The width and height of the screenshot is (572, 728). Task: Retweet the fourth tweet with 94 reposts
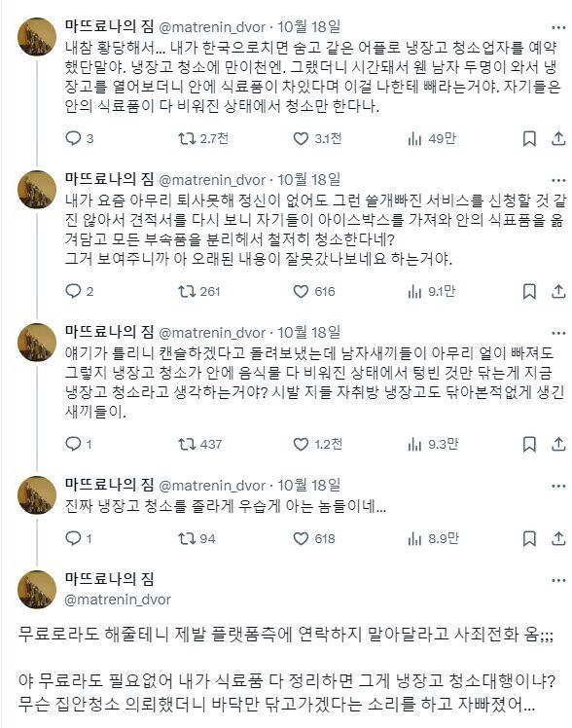197,538
